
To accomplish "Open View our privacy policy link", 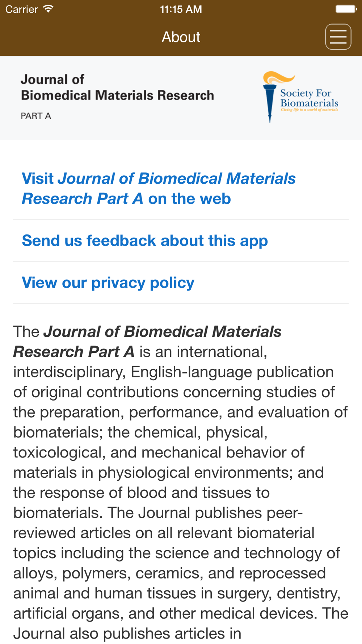I will point(108,283).
